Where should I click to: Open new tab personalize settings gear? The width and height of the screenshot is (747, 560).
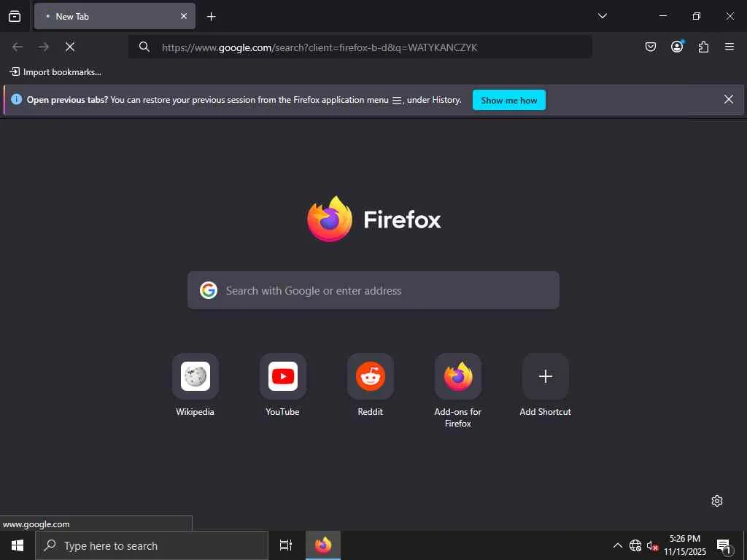(717, 500)
